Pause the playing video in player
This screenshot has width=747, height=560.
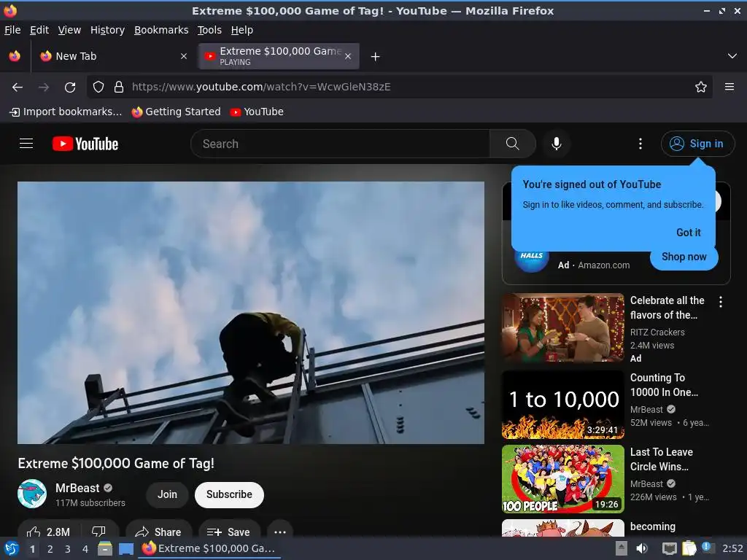(251, 312)
